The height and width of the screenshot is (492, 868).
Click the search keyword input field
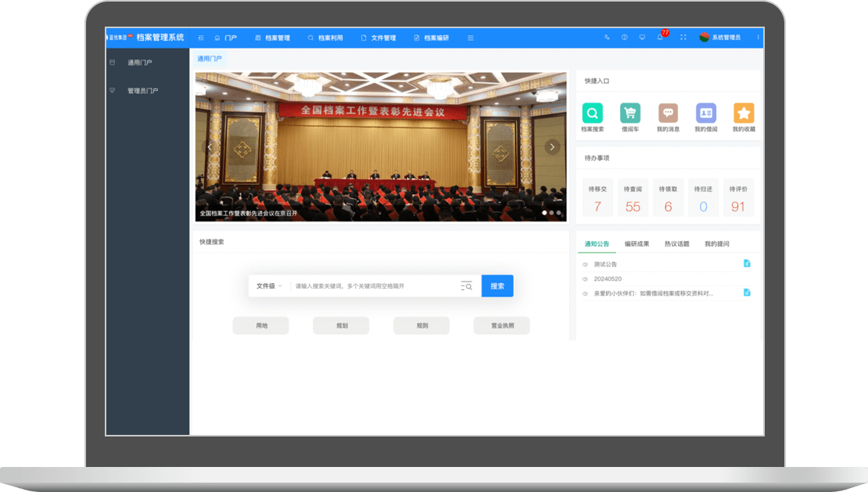374,286
